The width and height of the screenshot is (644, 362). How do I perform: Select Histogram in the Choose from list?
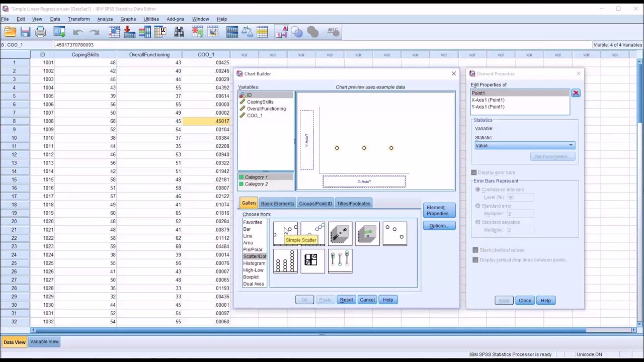[x=254, y=263]
